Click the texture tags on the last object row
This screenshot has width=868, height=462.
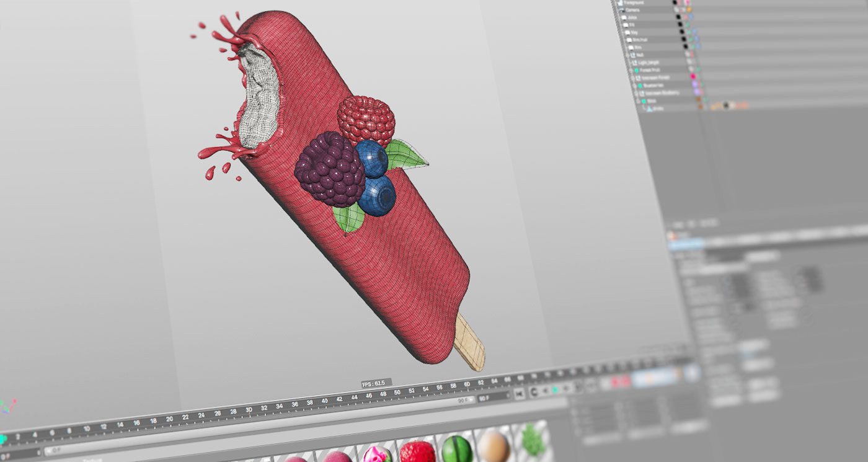click(729, 106)
